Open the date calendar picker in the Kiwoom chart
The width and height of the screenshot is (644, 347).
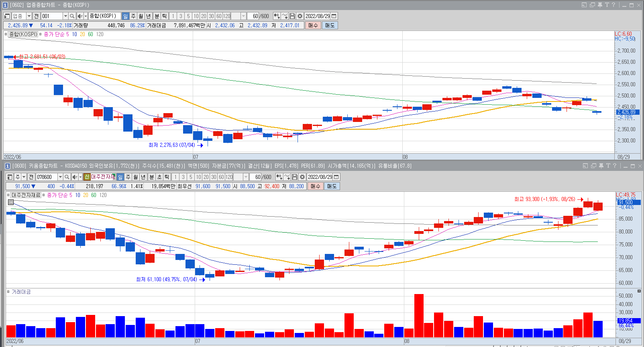click(336, 177)
